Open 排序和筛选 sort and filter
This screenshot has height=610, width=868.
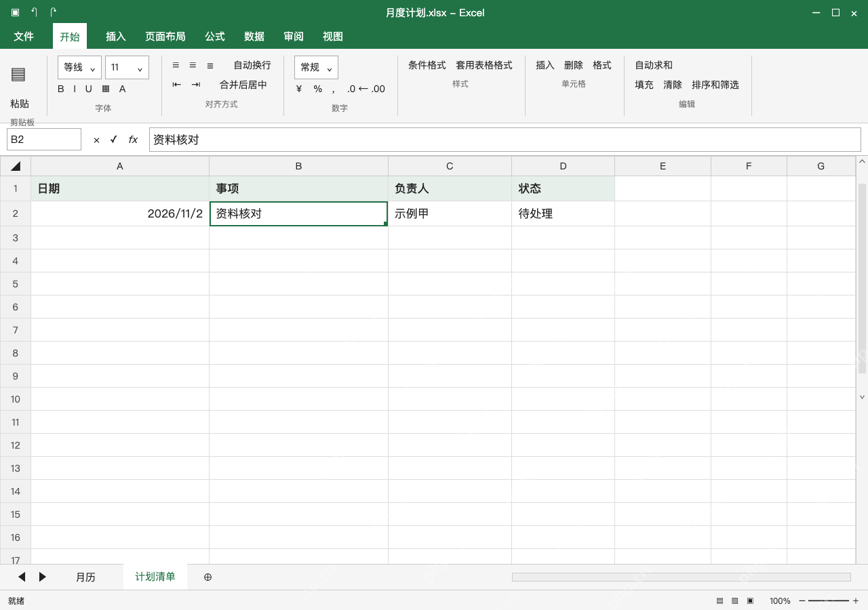715,85
